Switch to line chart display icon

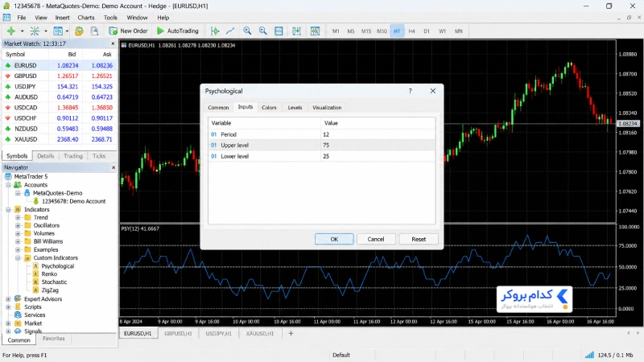click(230, 31)
